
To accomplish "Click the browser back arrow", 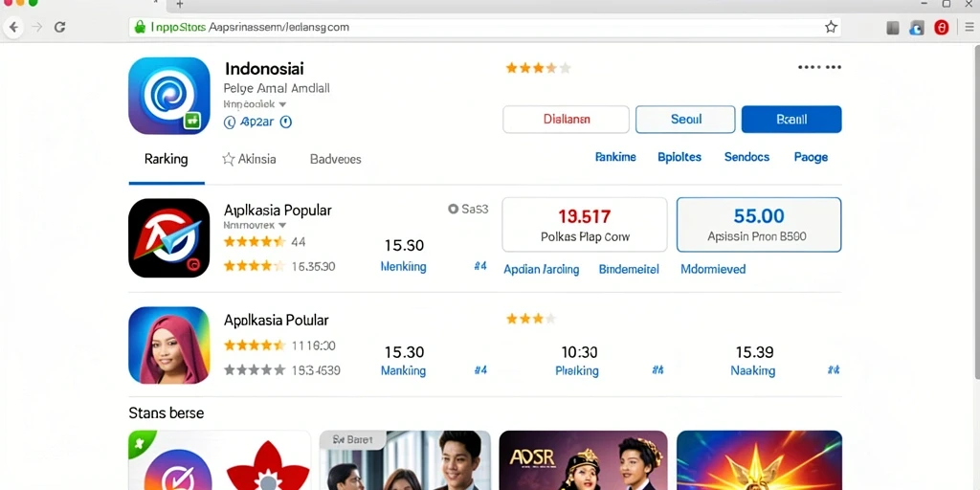I will tap(13, 27).
